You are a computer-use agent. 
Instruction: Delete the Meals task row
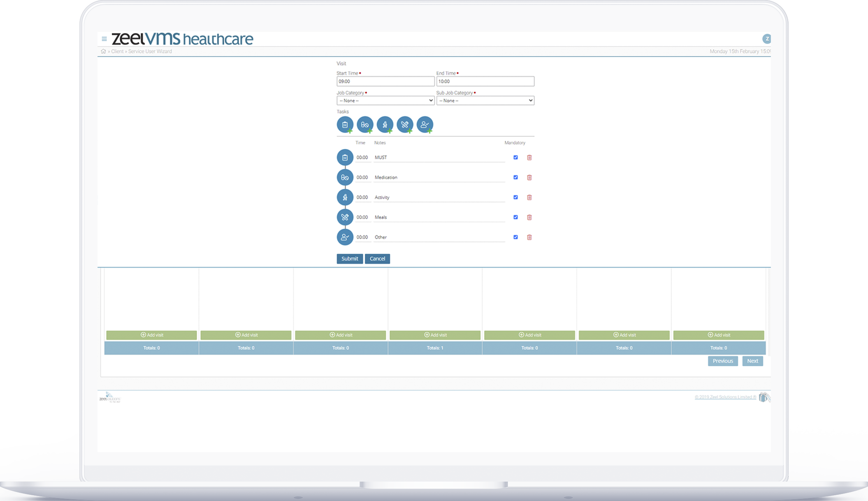point(530,217)
